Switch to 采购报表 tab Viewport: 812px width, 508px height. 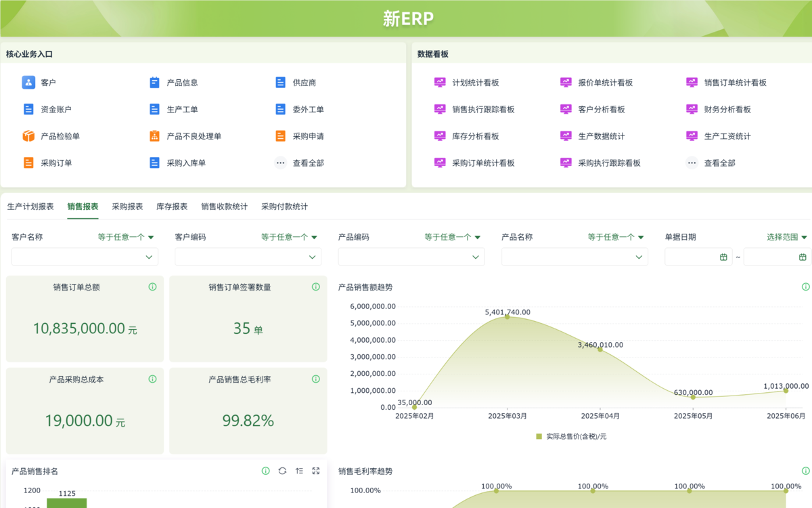click(x=127, y=207)
